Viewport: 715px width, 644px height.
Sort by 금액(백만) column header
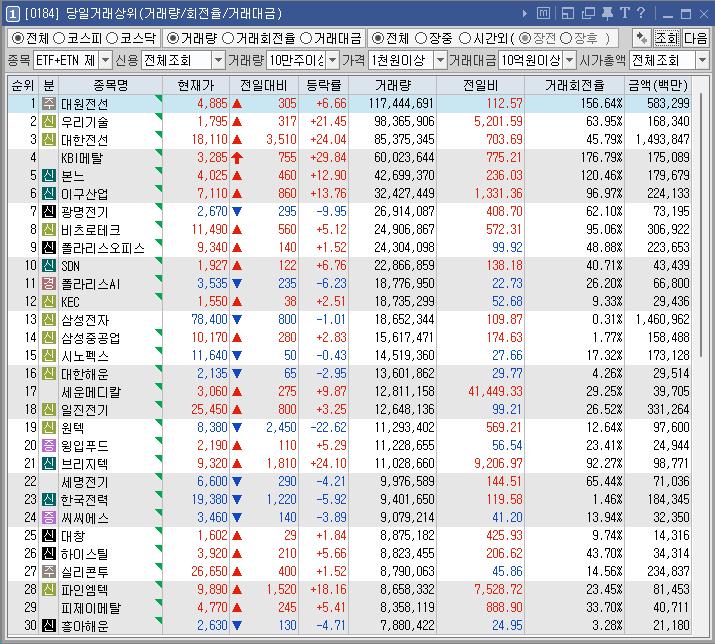pyautogui.click(x=658, y=85)
